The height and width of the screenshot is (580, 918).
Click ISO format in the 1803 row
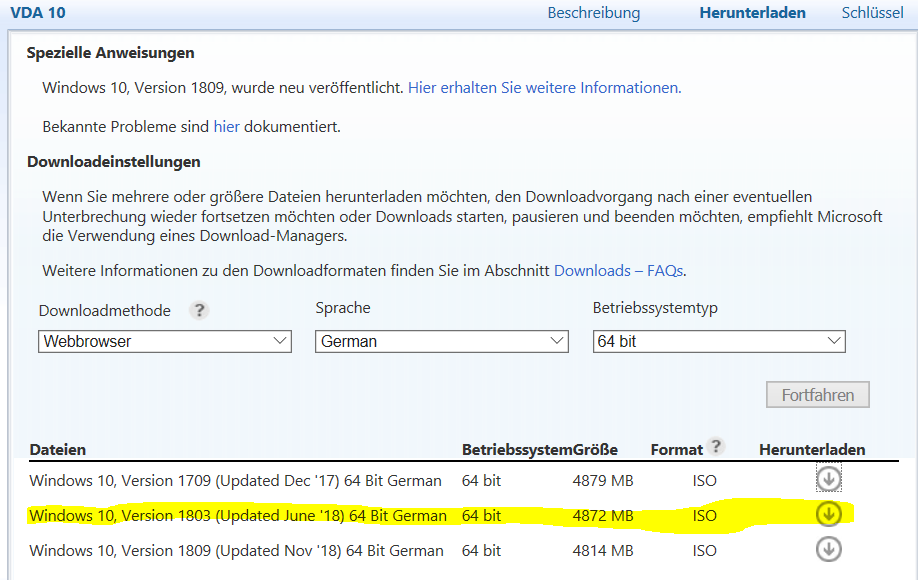pos(704,516)
